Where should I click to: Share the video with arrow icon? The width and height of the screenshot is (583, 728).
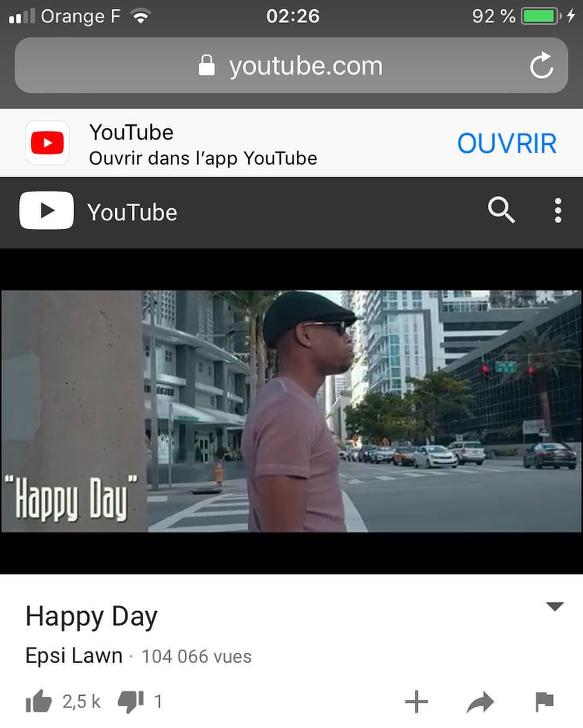click(x=480, y=702)
